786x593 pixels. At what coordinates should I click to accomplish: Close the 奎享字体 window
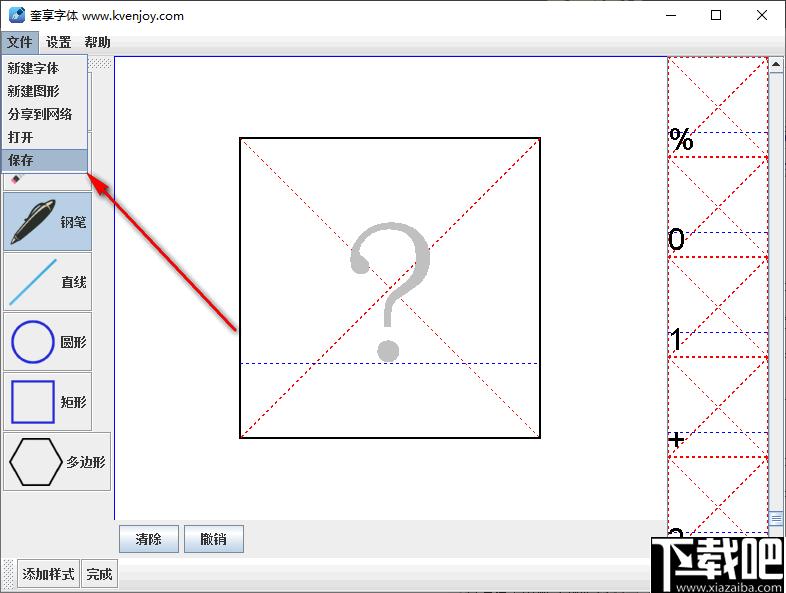pyautogui.click(x=761, y=16)
